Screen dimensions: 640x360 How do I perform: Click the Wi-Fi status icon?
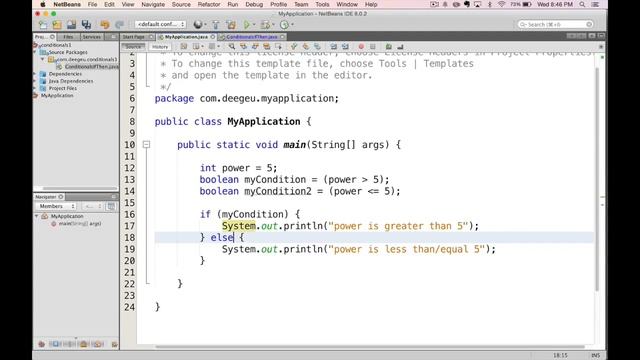pyautogui.click(x=501, y=4)
